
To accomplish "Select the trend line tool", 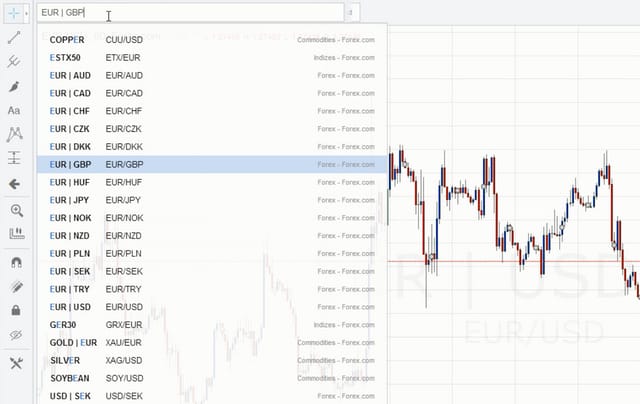I will click(14, 38).
